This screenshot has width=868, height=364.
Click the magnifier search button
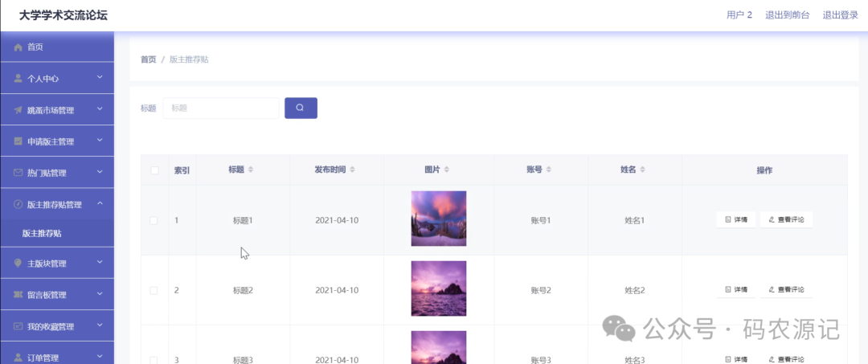point(301,108)
